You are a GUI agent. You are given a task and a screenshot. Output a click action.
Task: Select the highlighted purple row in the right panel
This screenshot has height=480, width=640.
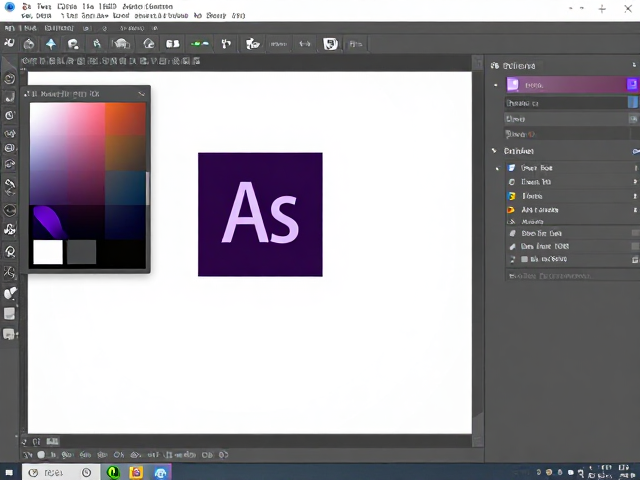pos(571,84)
